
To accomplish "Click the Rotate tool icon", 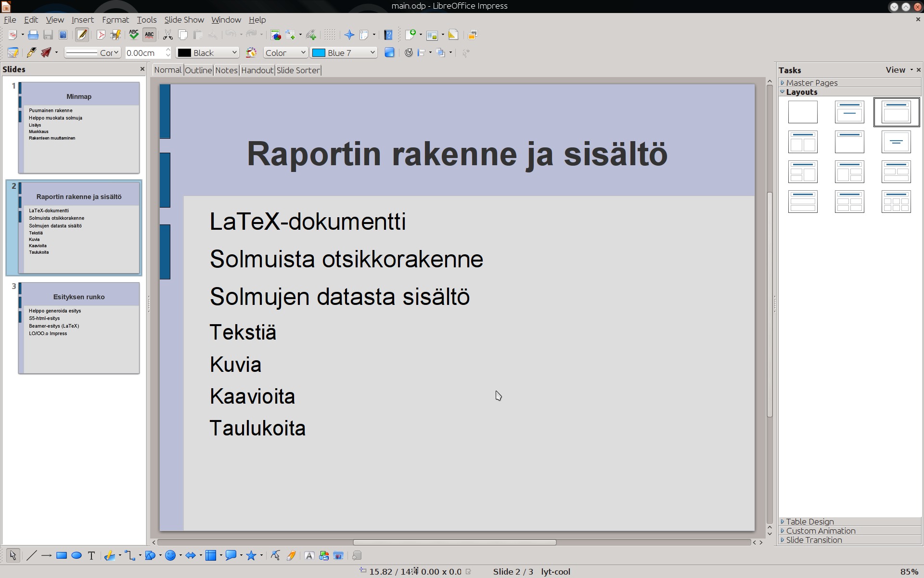I will pyautogui.click(x=409, y=53).
